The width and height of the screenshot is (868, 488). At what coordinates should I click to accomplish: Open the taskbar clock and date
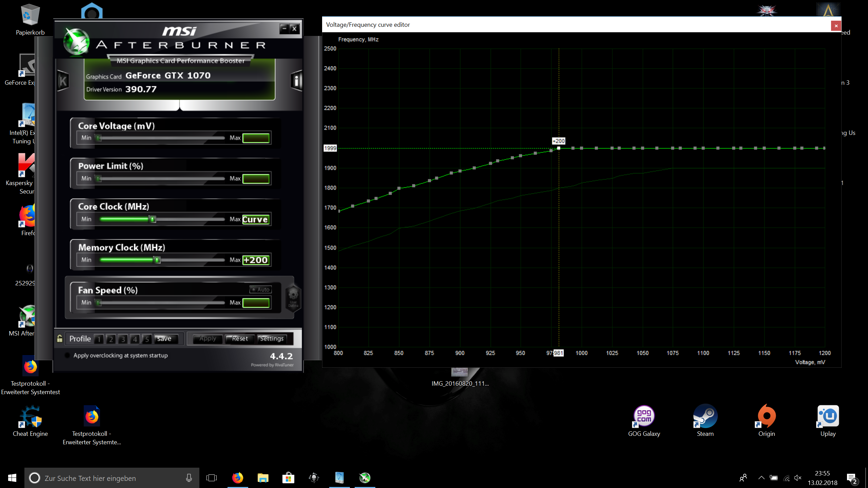pyautogui.click(x=822, y=478)
